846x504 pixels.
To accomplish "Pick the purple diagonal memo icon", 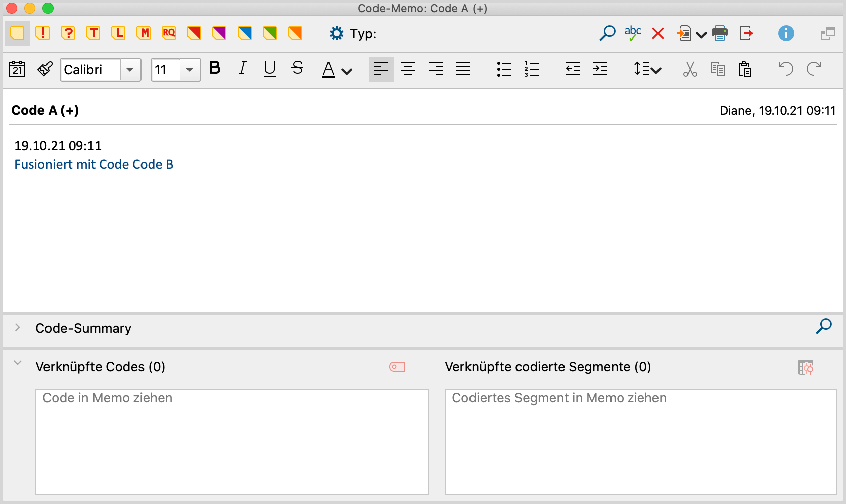I will (x=219, y=34).
